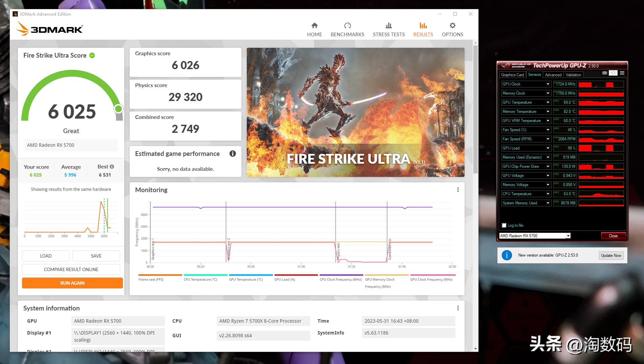Image resolution: width=644 pixels, height=364 pixels.
Task: Click the GPU-Z refresh icon
Action: [x=613, y=73]
